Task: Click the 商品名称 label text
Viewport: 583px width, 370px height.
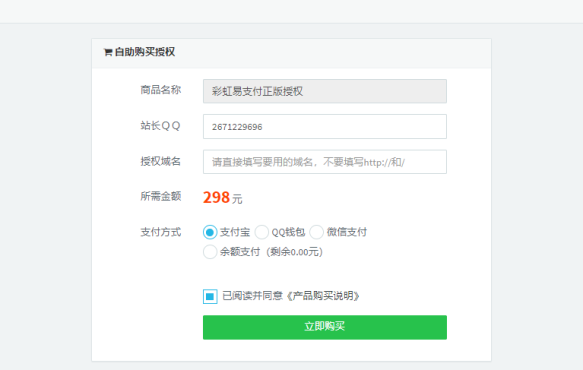Action: 161,90
